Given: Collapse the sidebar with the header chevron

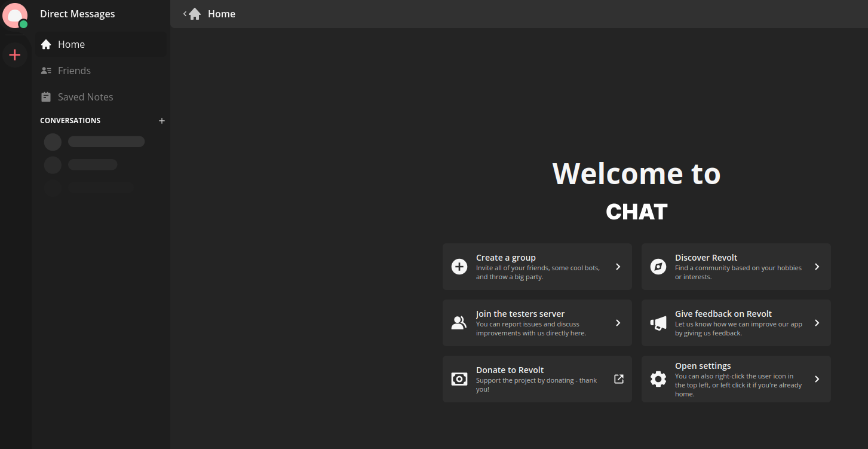Looking at the screenshot, I should coord(185,14).
